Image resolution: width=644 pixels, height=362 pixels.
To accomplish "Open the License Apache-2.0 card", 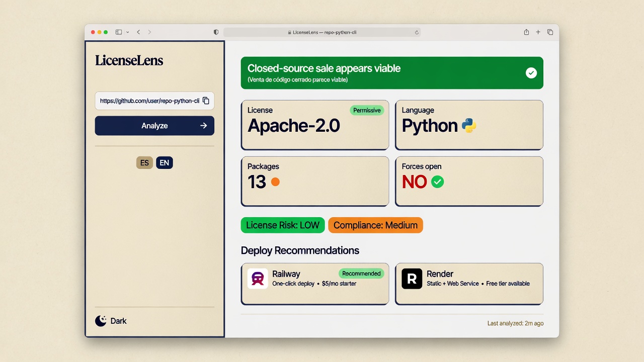I will tap(315, 125).
